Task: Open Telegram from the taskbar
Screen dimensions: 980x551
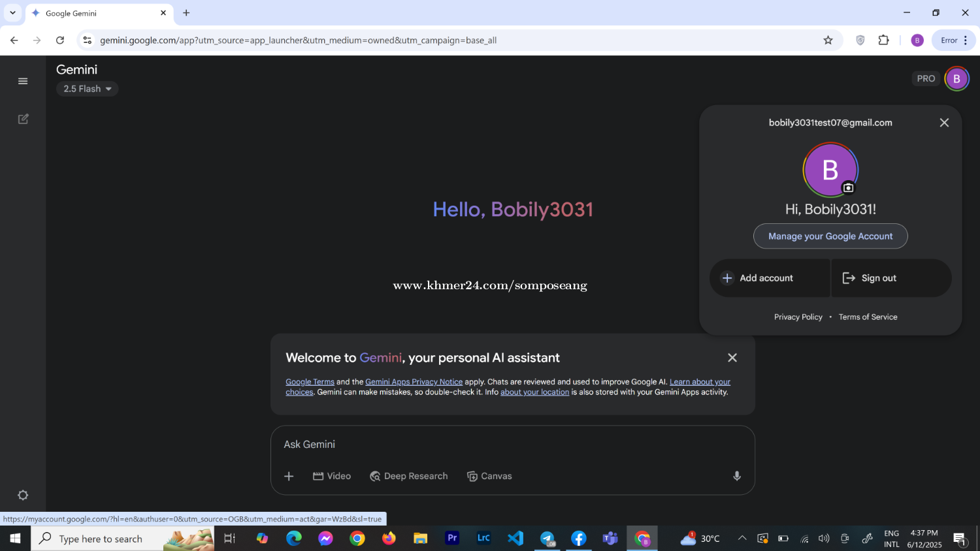Action: [547, 539]
